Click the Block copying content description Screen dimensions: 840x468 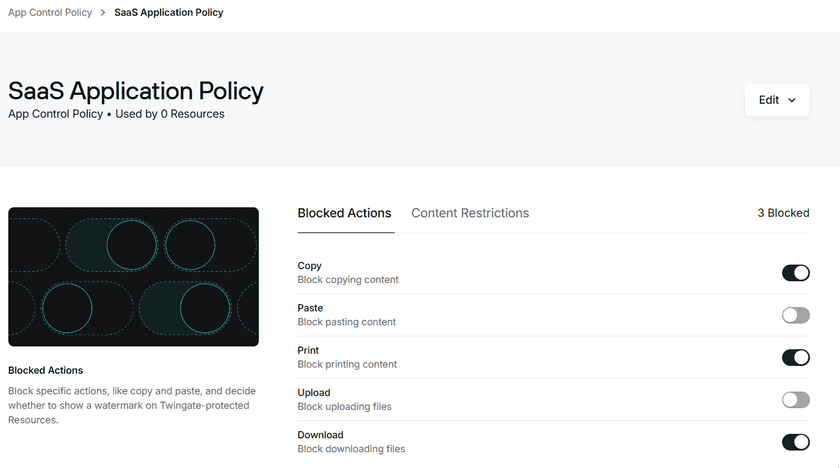(348, 280)
